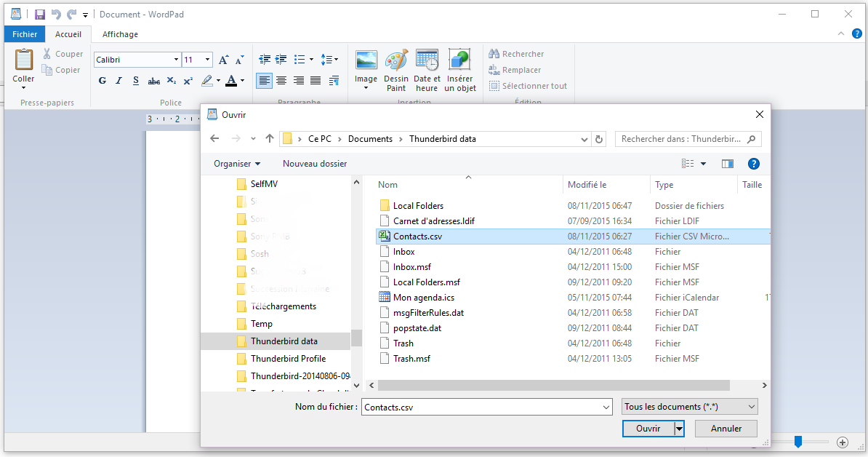Open the file type filter dropdown

[x=690, y=407]
